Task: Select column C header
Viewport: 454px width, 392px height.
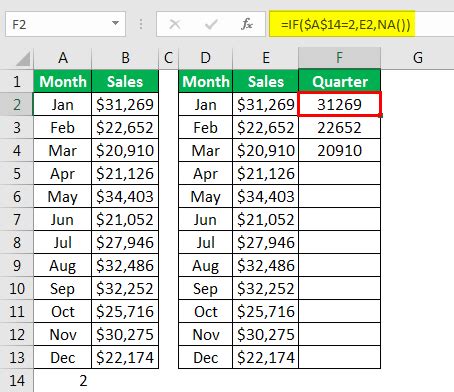Action: 169,58
